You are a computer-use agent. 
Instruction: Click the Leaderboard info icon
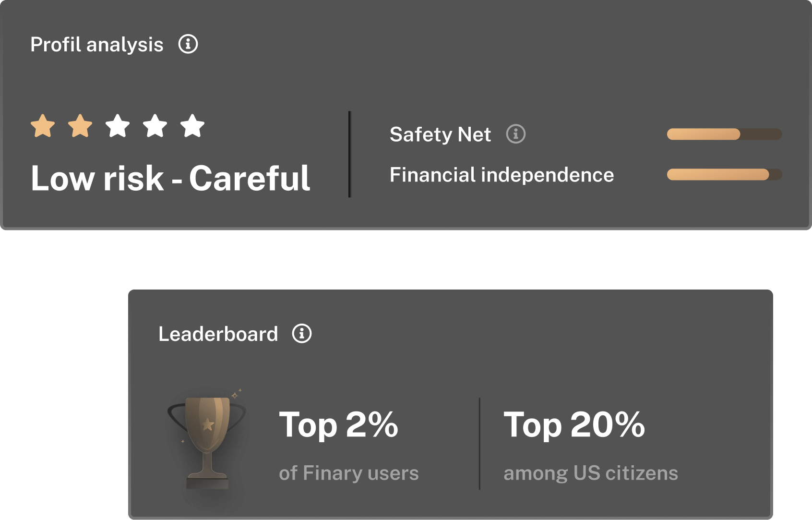point(302,333)
